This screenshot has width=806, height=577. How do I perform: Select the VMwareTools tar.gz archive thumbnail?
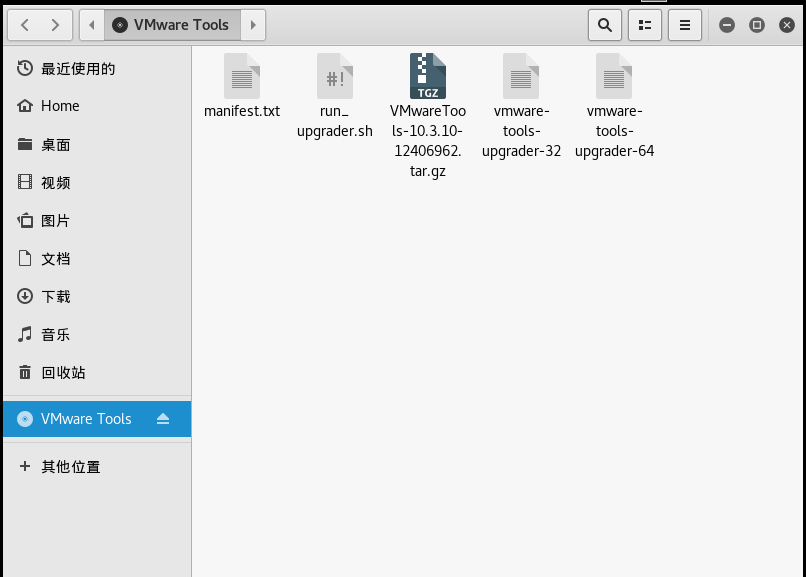click(x=428, y=76)
